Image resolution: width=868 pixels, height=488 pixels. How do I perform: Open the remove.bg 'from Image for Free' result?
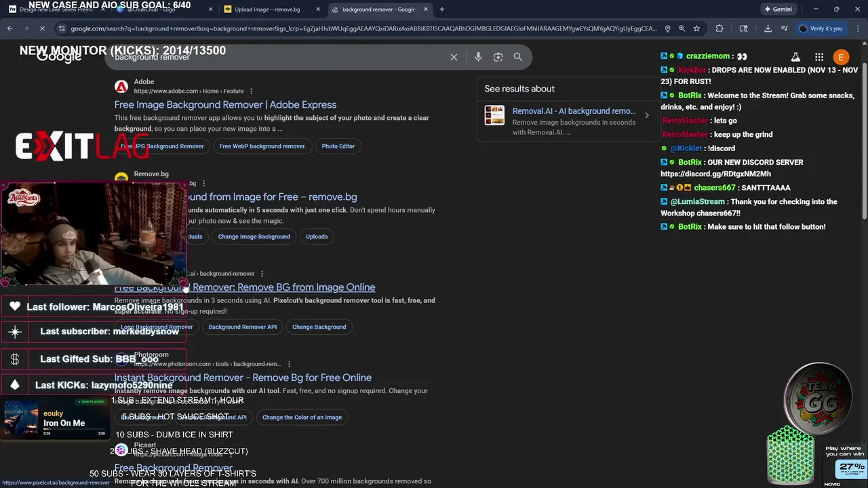click(272, 197)
